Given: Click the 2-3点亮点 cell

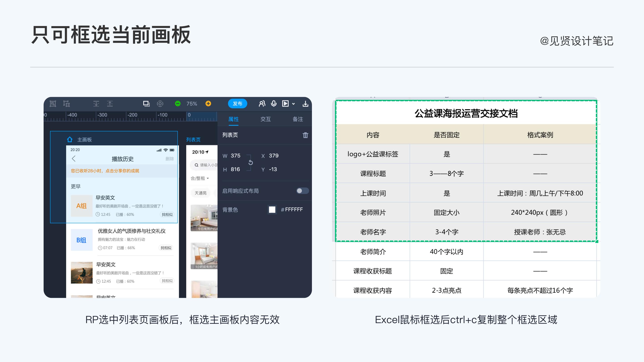Looking at the screenshot, I should coord(447,290).
